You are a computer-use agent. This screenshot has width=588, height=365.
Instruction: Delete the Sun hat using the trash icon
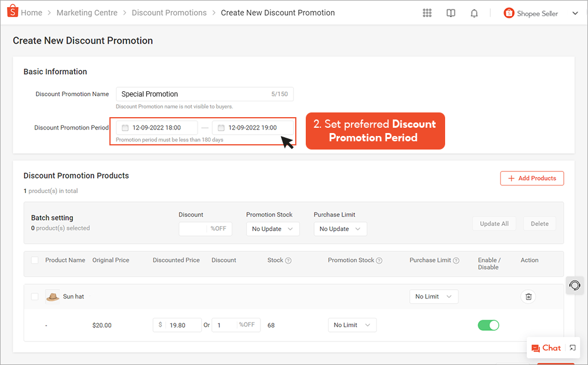pyautogui.click(x=528, y=296)
